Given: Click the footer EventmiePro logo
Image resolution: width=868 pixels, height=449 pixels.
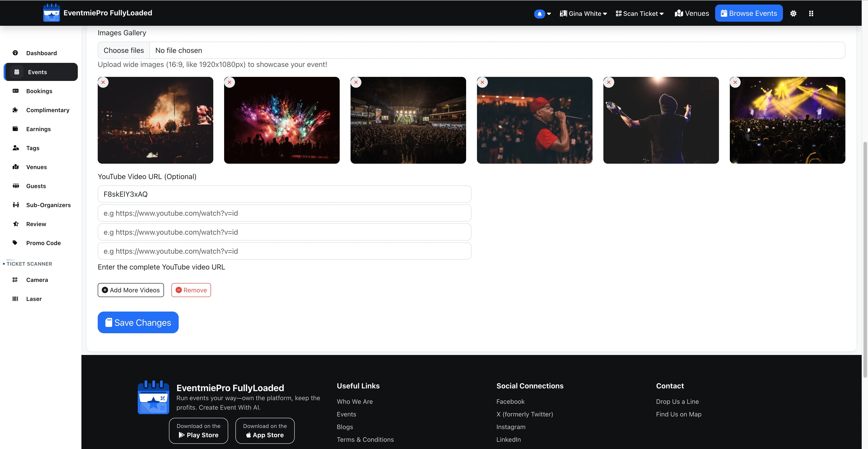Looking at the screenshot, I should point(153,397).
